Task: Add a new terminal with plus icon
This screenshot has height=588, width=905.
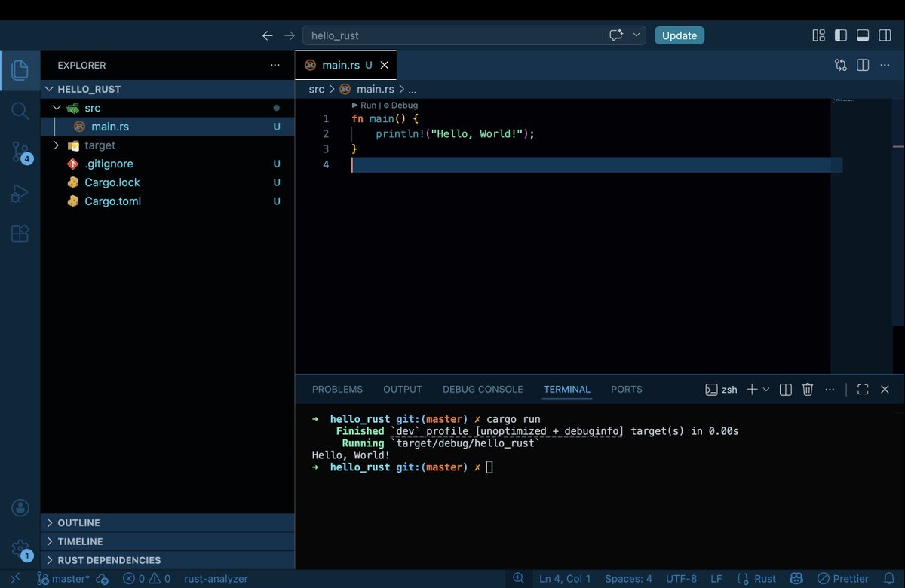Action: 752,390
